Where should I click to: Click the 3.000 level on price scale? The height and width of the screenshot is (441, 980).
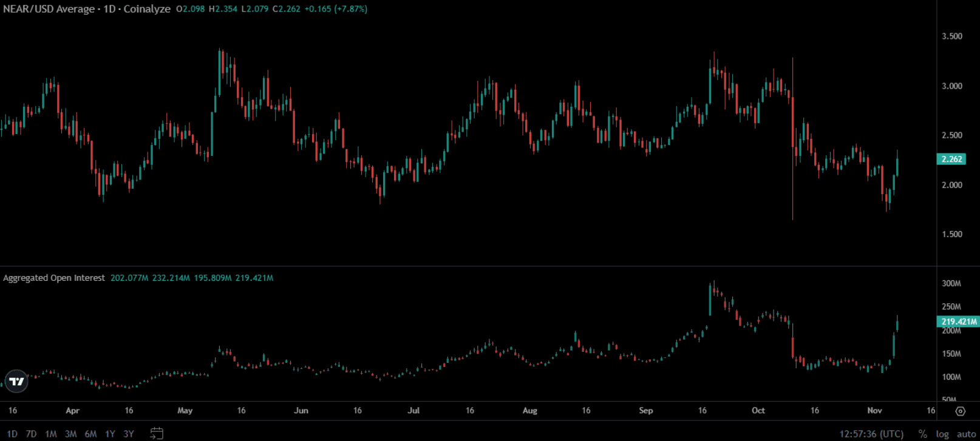(x=951, y=86)
